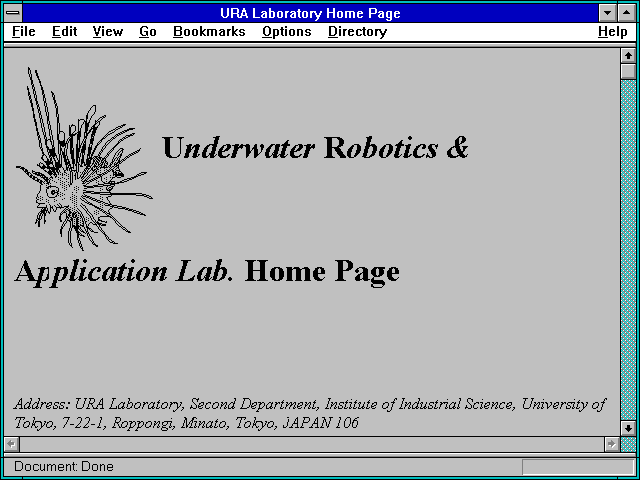This screenshot has width=640, height=480.
Task: Click the lionfish illustration image
Action: pyautogui.click(x=84, y=159)
